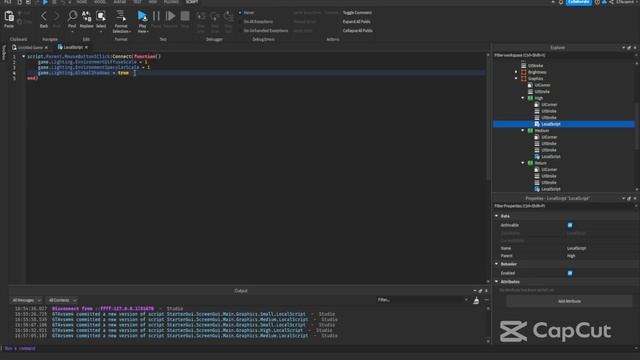Collapse the Behavior properties section
This screenshot has width=640, height=360.
[x=497, y=264]
